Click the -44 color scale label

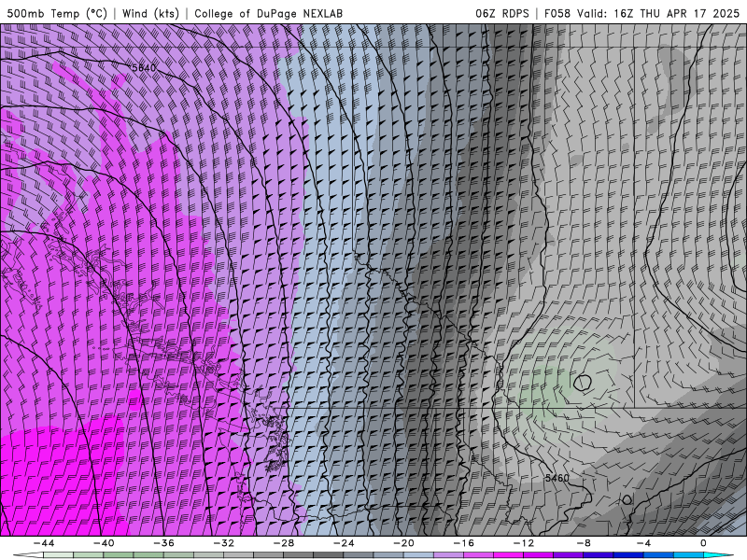(x=44, y=543)
